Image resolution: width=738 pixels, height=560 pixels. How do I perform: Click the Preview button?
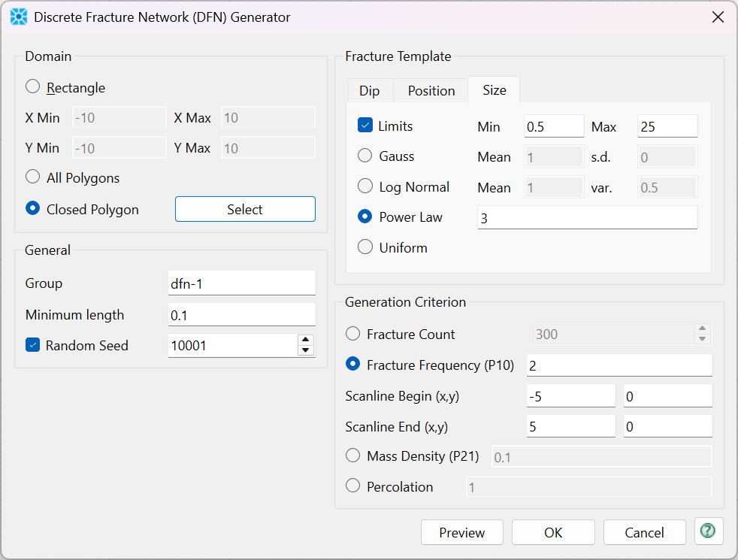pos(462,532)
